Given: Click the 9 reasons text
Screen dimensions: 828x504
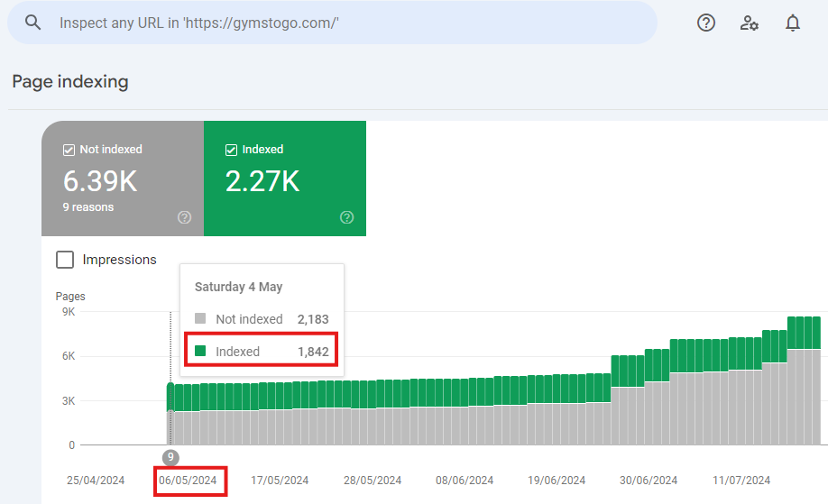Looking at the screenshot, I should pos(88,207).
